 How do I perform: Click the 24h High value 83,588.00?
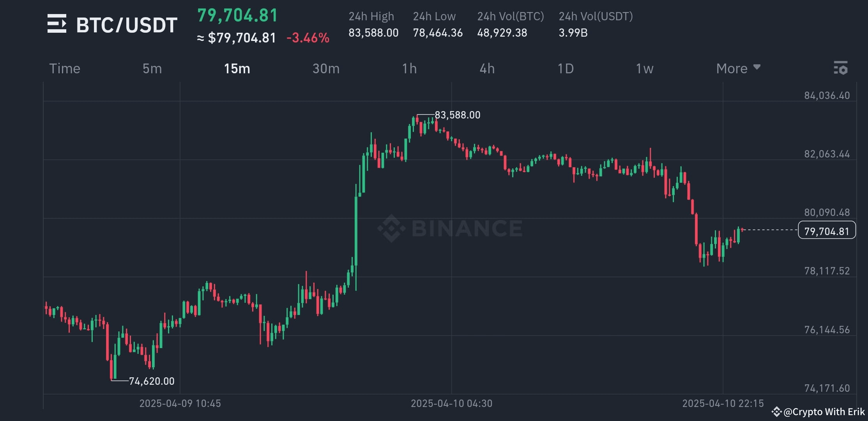(373, 33)
